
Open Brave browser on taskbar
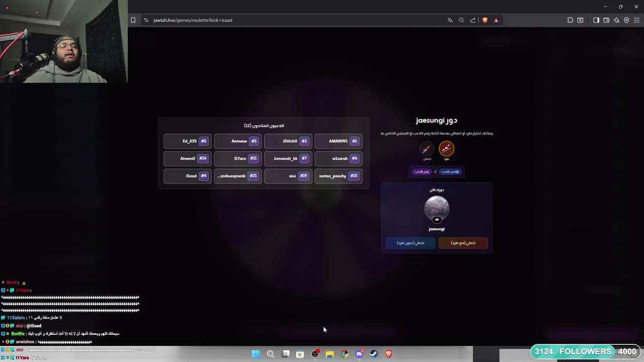pos(388,354)
